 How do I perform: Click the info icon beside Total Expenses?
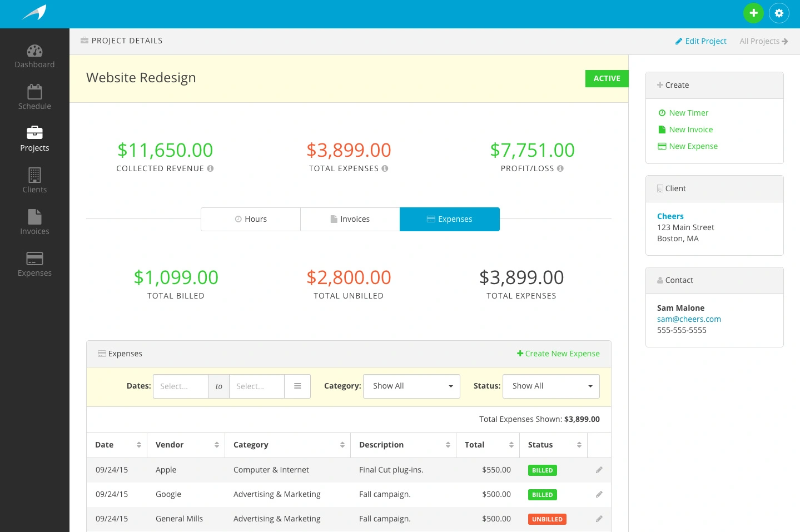click(x=385, y=168)
